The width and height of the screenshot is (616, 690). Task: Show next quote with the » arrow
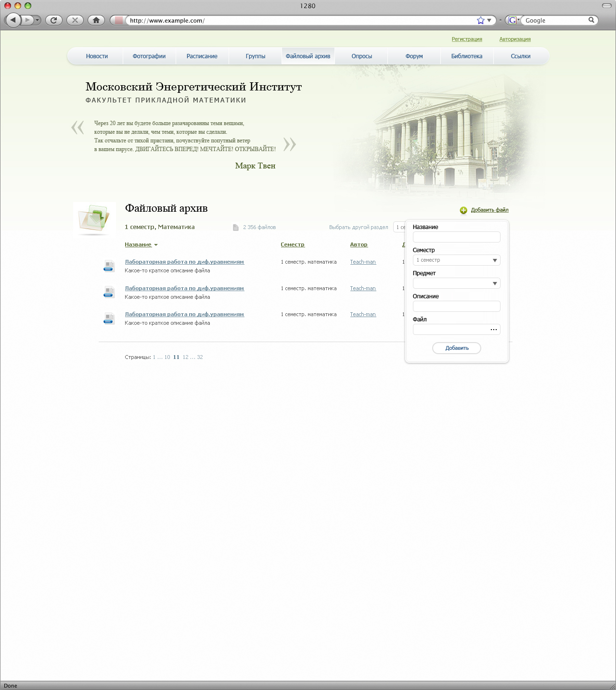tap(290, 144)
